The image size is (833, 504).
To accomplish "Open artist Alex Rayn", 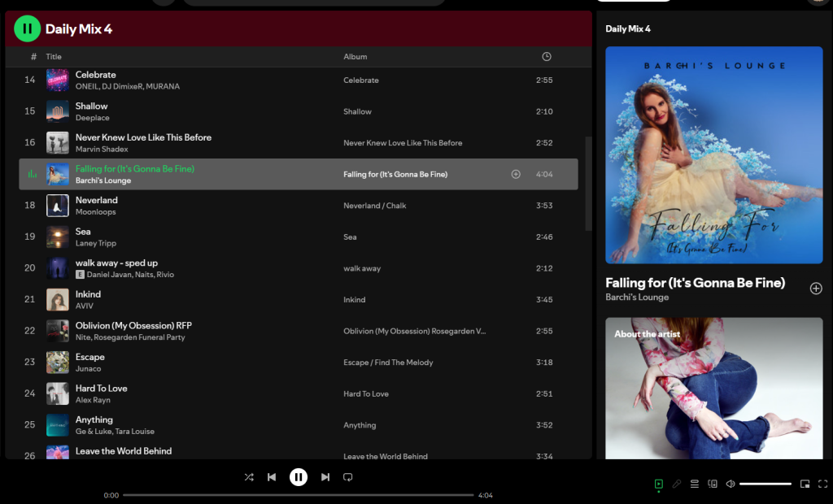I will click(93, 400).
